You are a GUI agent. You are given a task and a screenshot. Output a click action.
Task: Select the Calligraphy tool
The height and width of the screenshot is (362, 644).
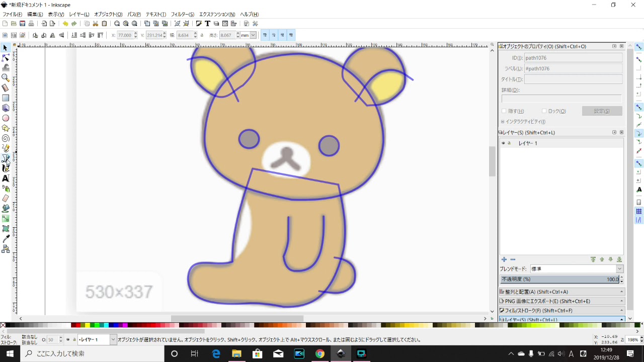pyautogui.click(x=6, y=168)
